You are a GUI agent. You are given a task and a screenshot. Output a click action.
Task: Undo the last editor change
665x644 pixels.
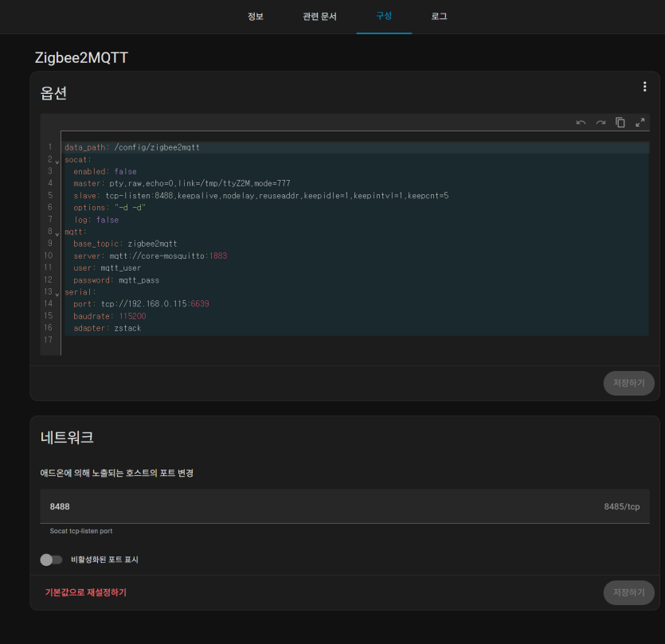point(581,123)
